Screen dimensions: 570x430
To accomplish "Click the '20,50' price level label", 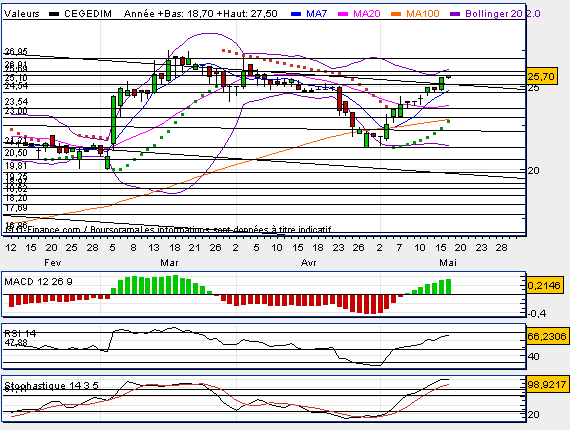I will pos(16,153).
